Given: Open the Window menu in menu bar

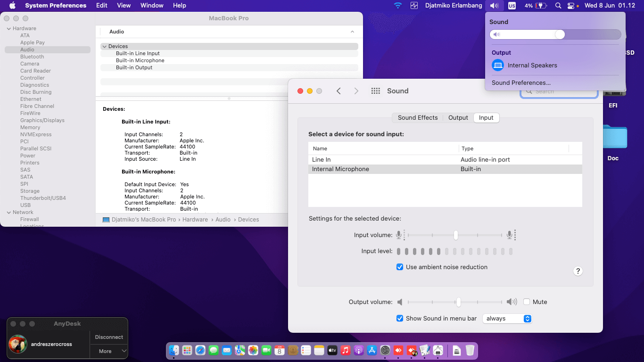Looking at the screenshot, I should (152, 6).
